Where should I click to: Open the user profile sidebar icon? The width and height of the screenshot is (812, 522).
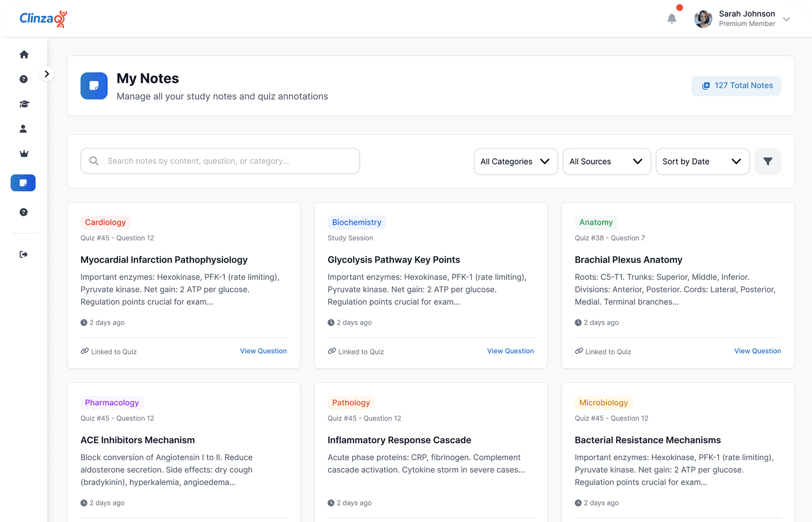23,129
